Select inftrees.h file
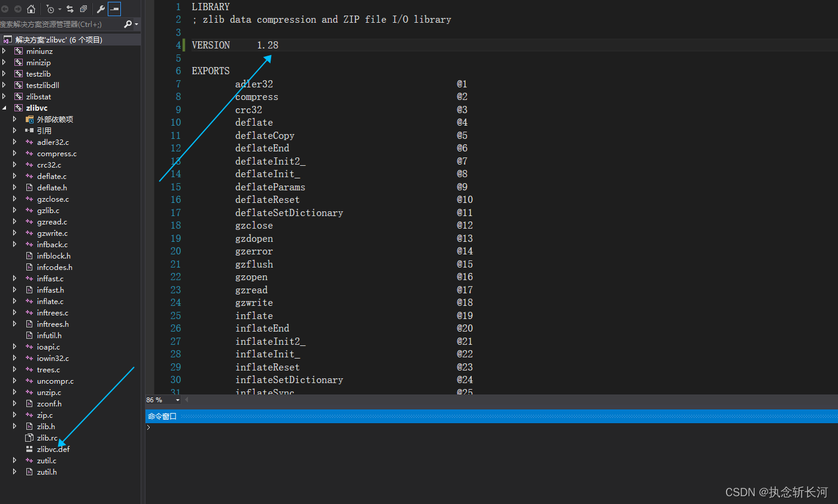Image resolution: width=838 pixels, height=504 pixels. pos(53,324)
